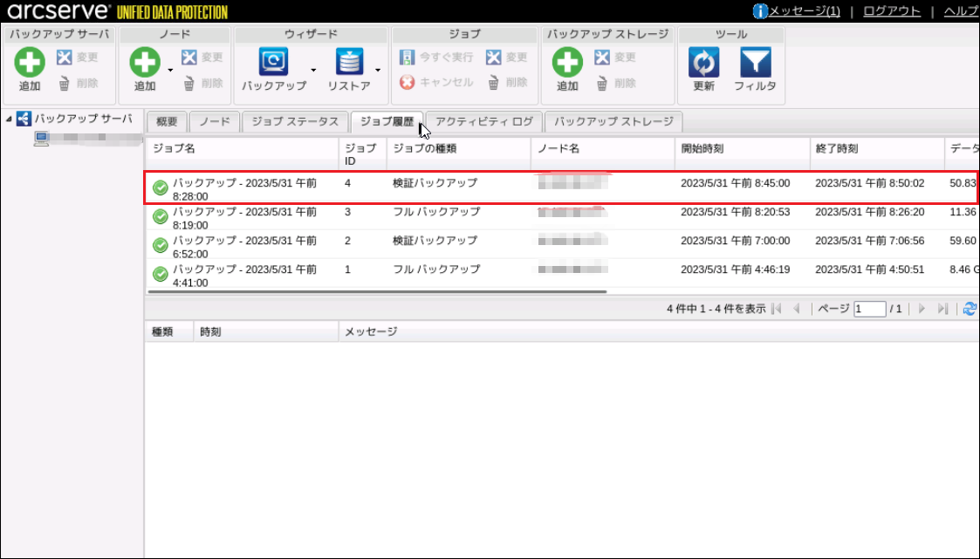Viewport: 980px width, 559px height.
Task: Expand the バックアップ wizard dropdown arrow
Action: click(x=313, y=70)
